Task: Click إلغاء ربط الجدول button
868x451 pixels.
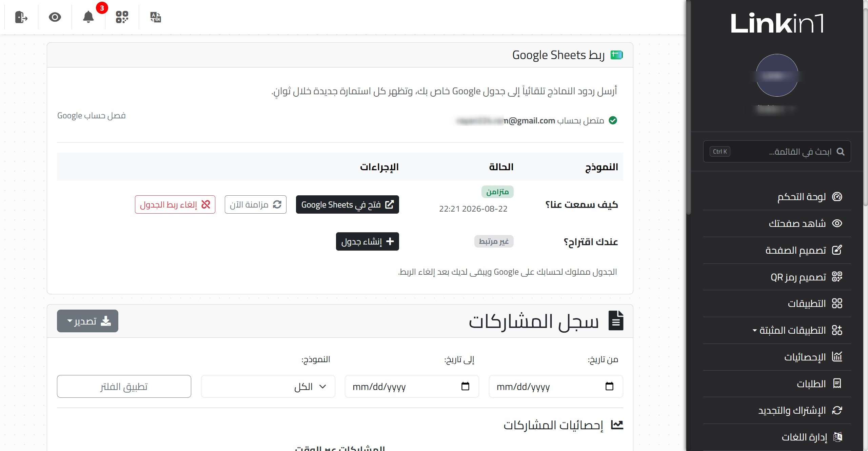Action: point(175,204)
